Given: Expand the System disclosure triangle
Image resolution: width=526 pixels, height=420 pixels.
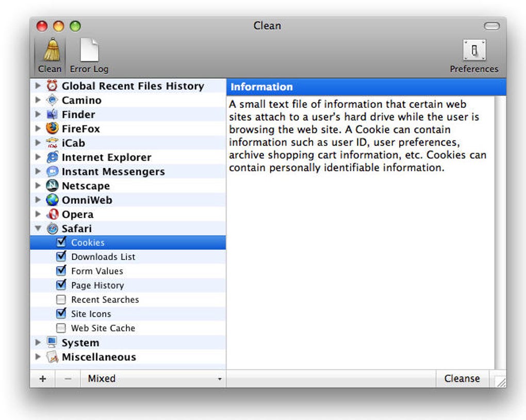Looking at the screenshot, I should 38,343.
